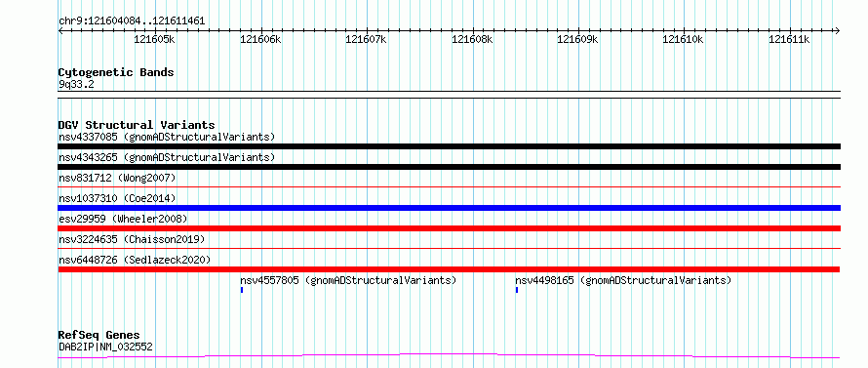
Task: Click the 121605k ruler tick label
Action: click(154, 39)
